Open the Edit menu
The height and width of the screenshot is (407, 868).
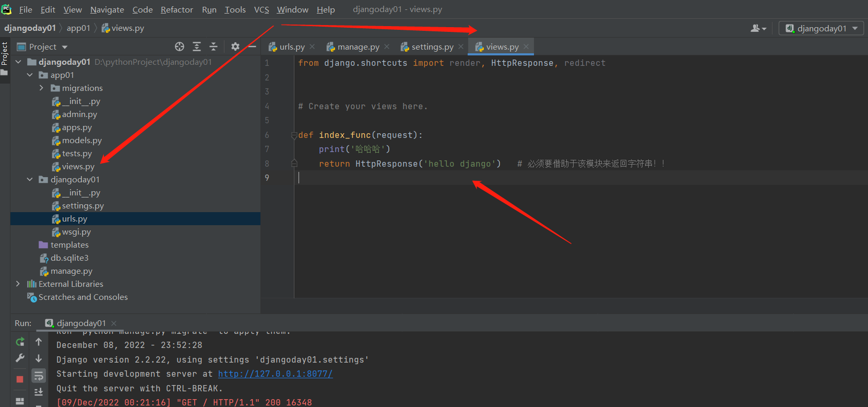[48, 9]
